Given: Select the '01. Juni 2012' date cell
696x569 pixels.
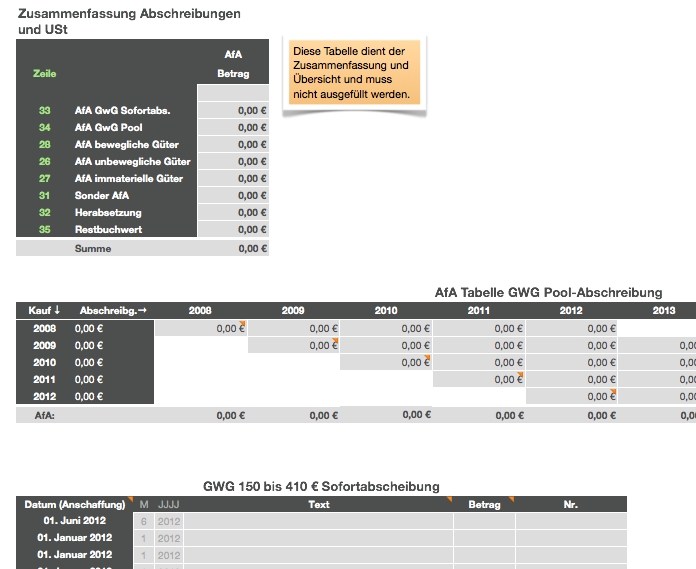Looking at the screenshot, I should pos(74,521).
